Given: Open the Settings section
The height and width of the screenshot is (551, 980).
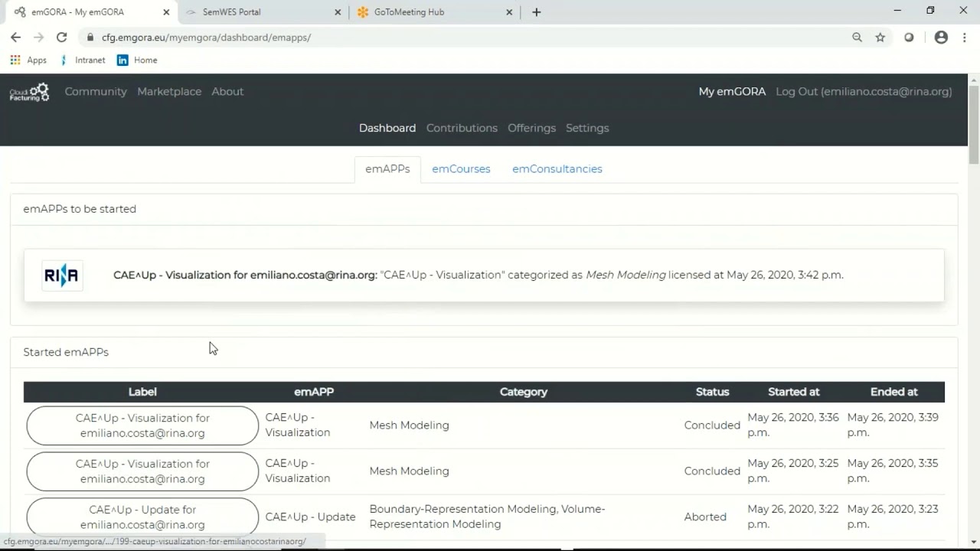Looking at the screenshot, I should coord(587,128).
